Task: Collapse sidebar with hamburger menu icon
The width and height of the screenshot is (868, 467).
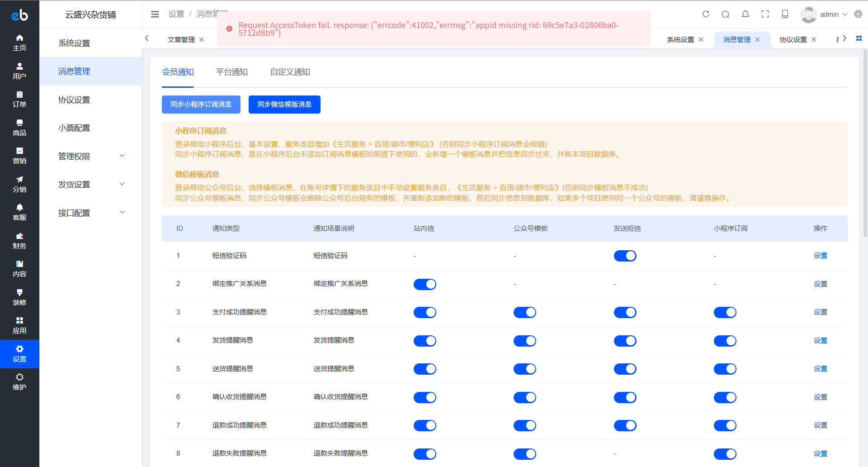Action: 155,14
